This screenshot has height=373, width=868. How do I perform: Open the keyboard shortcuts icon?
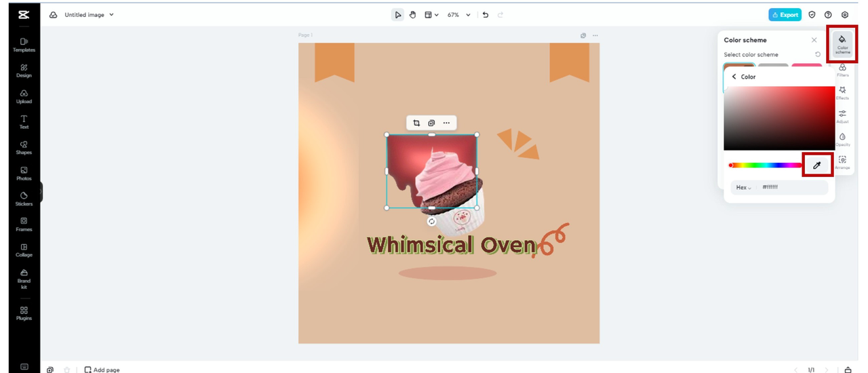pos(24,367)
